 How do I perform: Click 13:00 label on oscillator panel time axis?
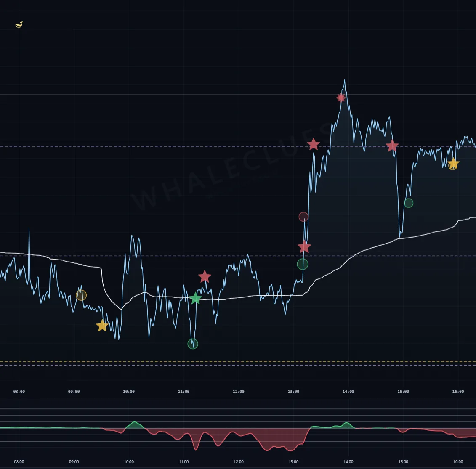pyautogui.click(x=293, y=461)
